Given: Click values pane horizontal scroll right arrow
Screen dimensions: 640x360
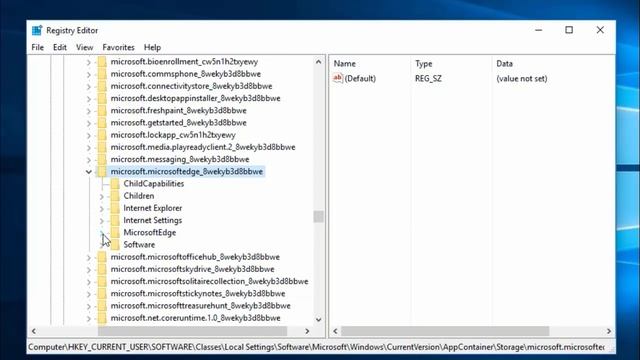Looking at the screenshot, I should pos(609,331).
